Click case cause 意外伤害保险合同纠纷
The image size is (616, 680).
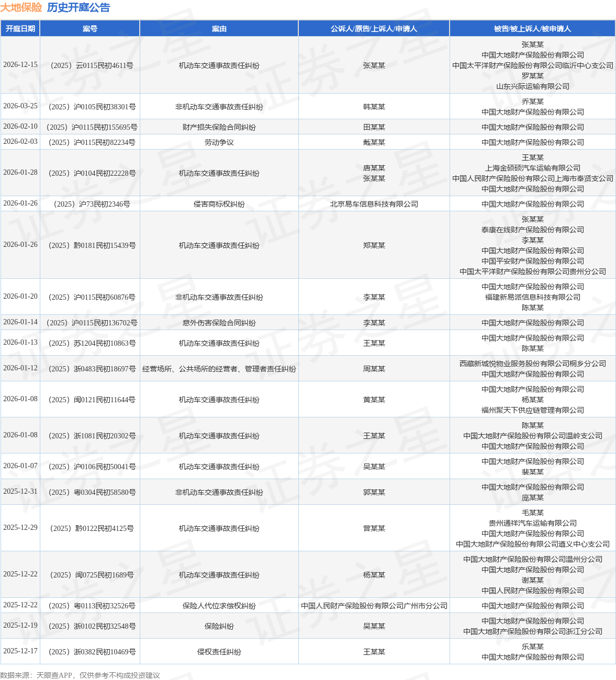[219, 323]
